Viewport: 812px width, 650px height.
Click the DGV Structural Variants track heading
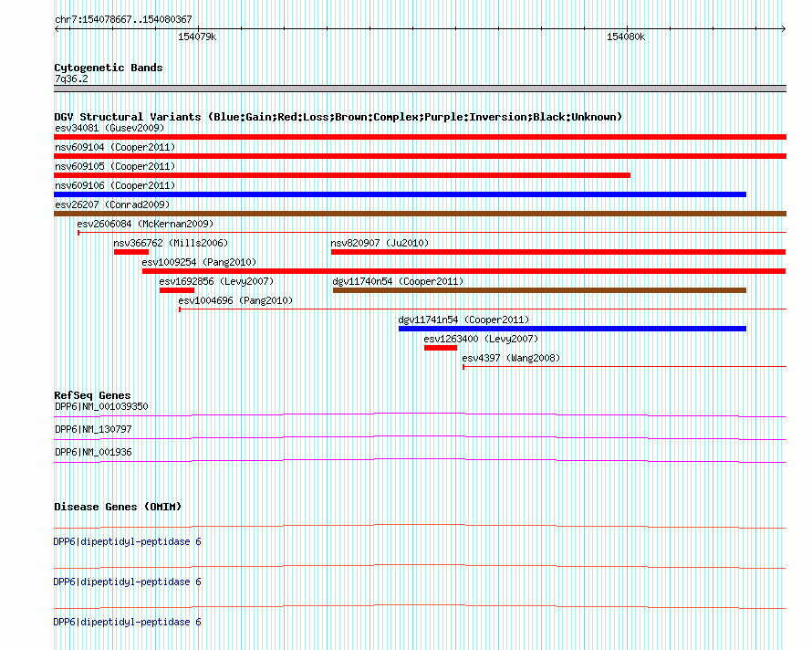pos(338,117)
